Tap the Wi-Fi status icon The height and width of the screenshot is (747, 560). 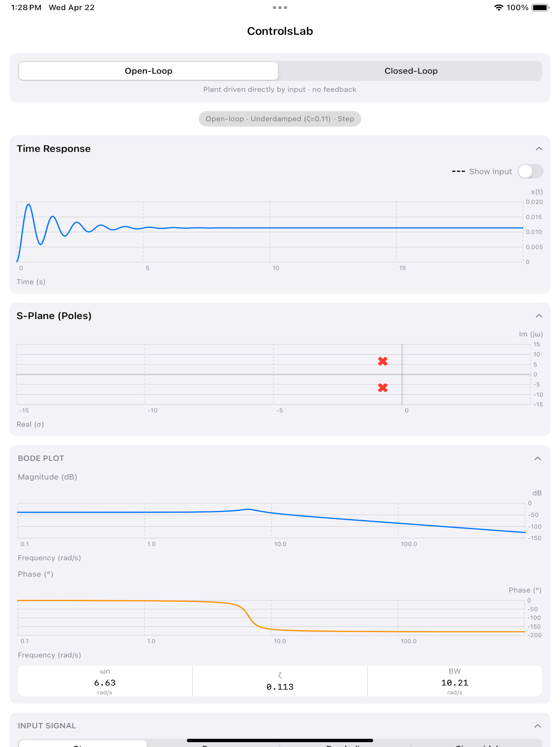499,7
